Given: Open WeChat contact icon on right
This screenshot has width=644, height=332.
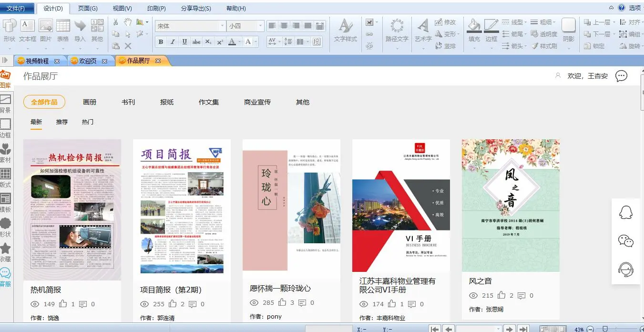Looking at the screenshot, I should click(625, 241).
